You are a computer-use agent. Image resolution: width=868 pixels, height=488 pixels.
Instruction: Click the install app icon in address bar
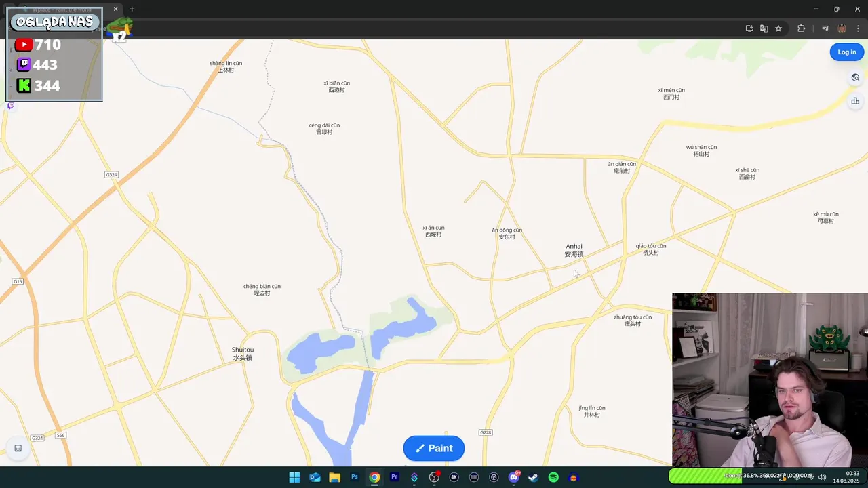click(x=749, y=28)
